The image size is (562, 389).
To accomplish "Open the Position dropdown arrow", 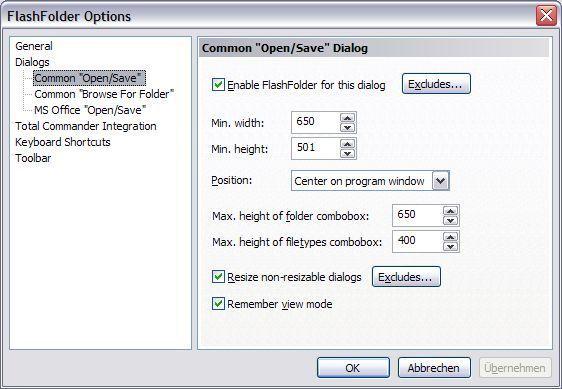I will pyautogui.click(x=440, y=181).
